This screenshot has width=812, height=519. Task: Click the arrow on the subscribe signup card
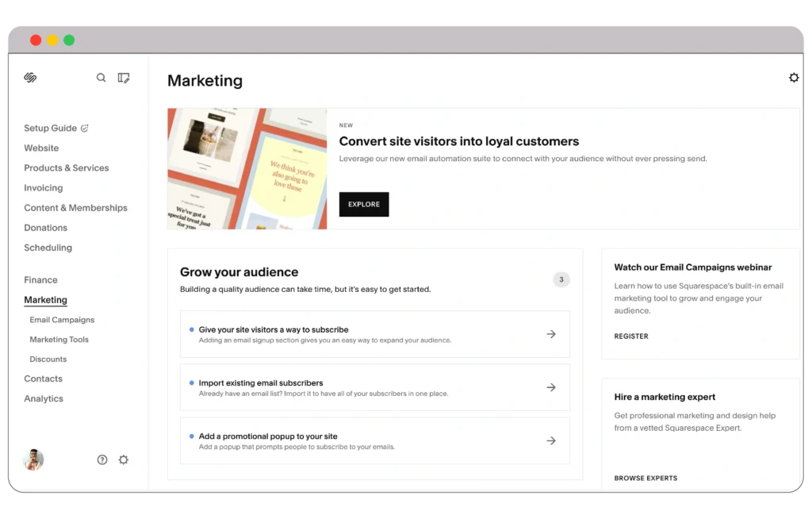[551, 334]
